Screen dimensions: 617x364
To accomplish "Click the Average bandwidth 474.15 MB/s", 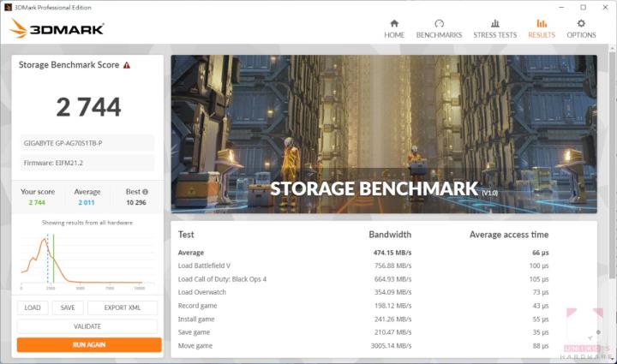I will point(392,253).
